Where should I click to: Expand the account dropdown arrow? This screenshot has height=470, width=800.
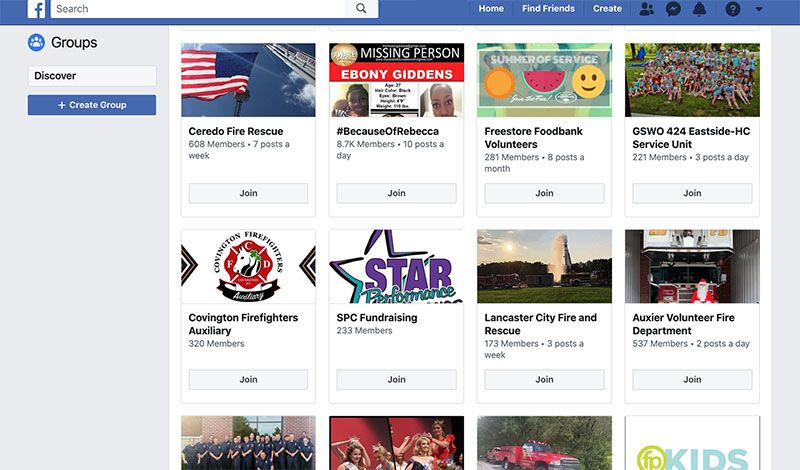pos(759,9)
